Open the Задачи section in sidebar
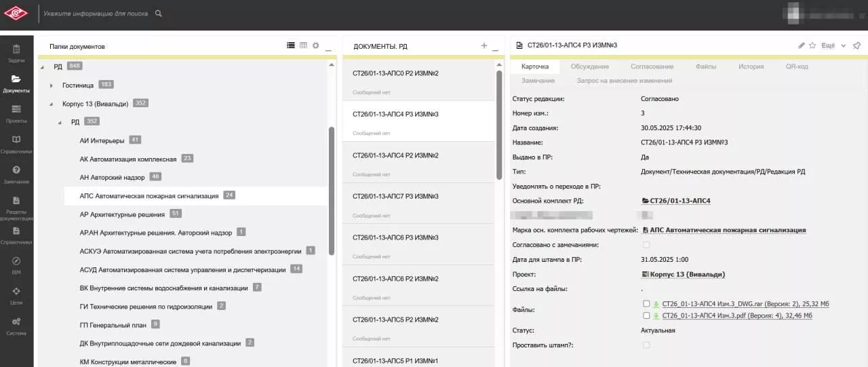This screenshot has width=868, height=367. pyautogui.click(x=16, y=53)
